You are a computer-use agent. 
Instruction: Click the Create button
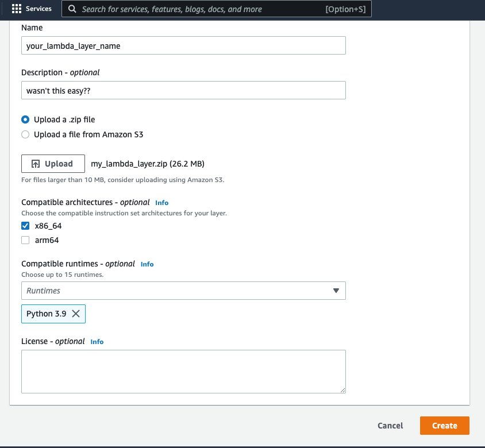[444, 426]
